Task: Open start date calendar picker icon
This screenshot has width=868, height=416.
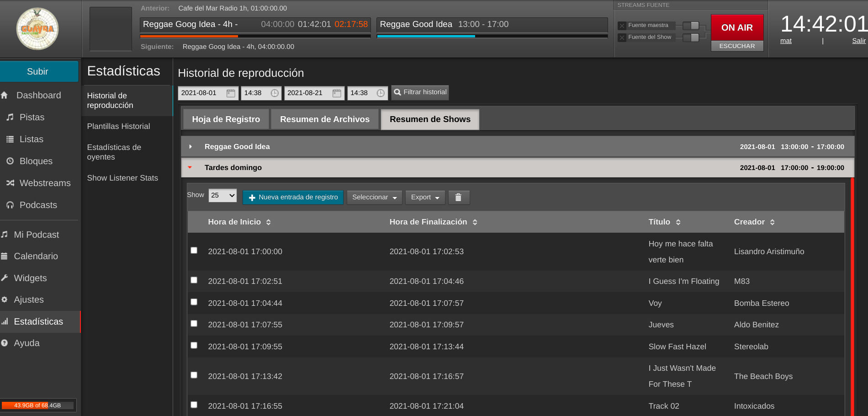Action: (231, 93)
